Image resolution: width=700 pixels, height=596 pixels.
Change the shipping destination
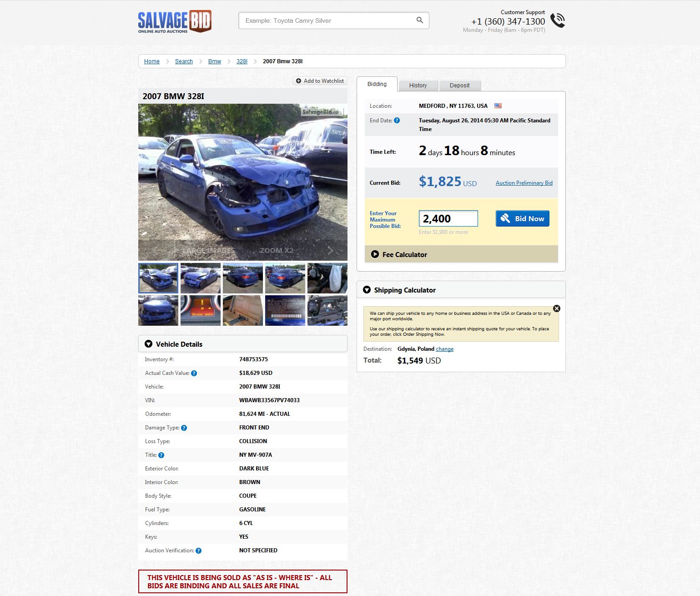pos(444,349)
